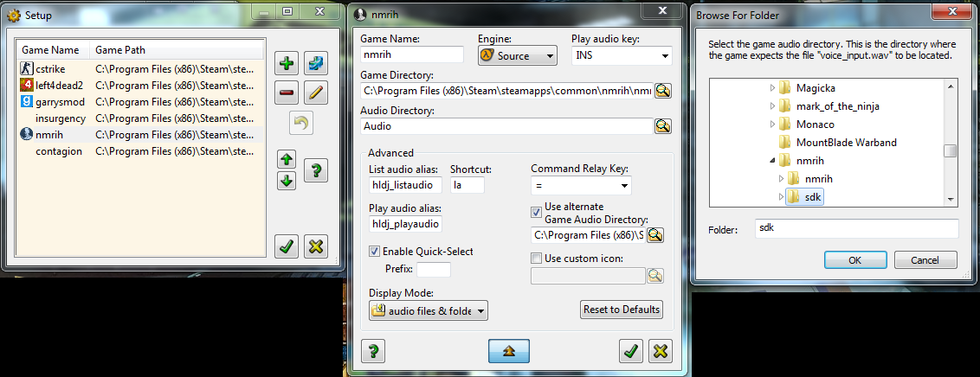Accept nmrih settings with green checkmark
The image size is (980, 377).
pos(630,351)
